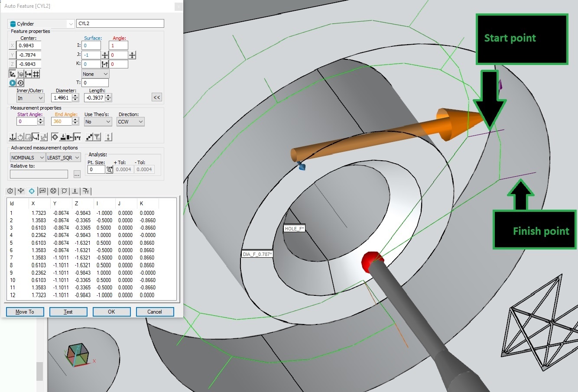Select the circle-with-ticks find hole tab
This screenshot has width=578, height=392.
click(64, 191)
